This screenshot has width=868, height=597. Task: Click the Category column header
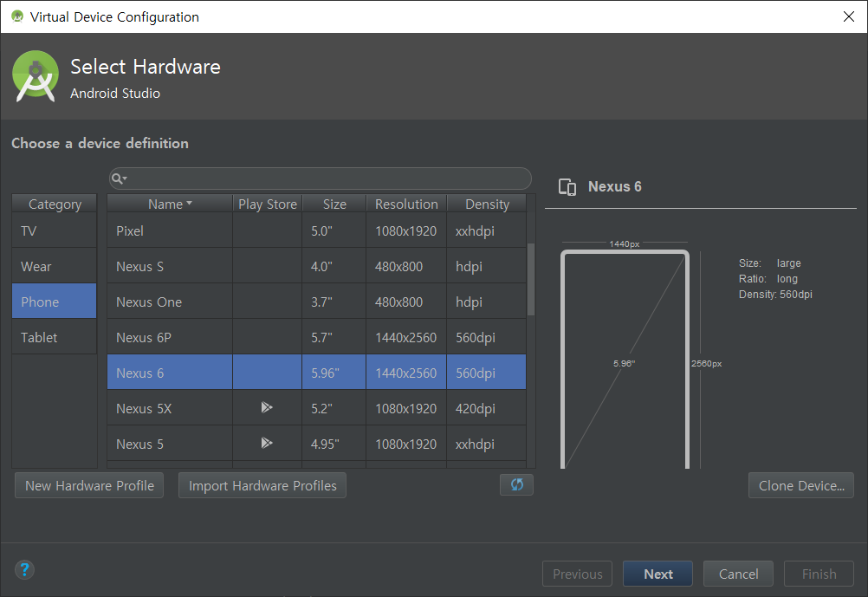tap(55, 204)
